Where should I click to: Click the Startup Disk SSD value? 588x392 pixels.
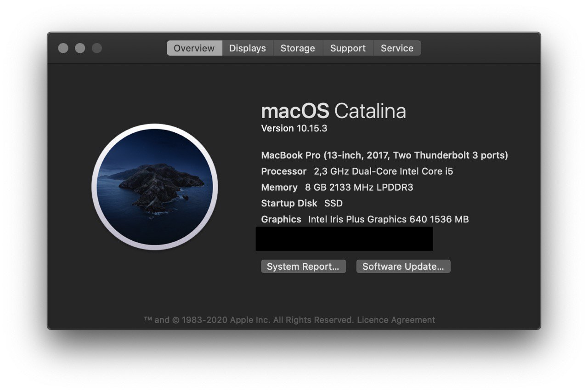tap(334, 203)
